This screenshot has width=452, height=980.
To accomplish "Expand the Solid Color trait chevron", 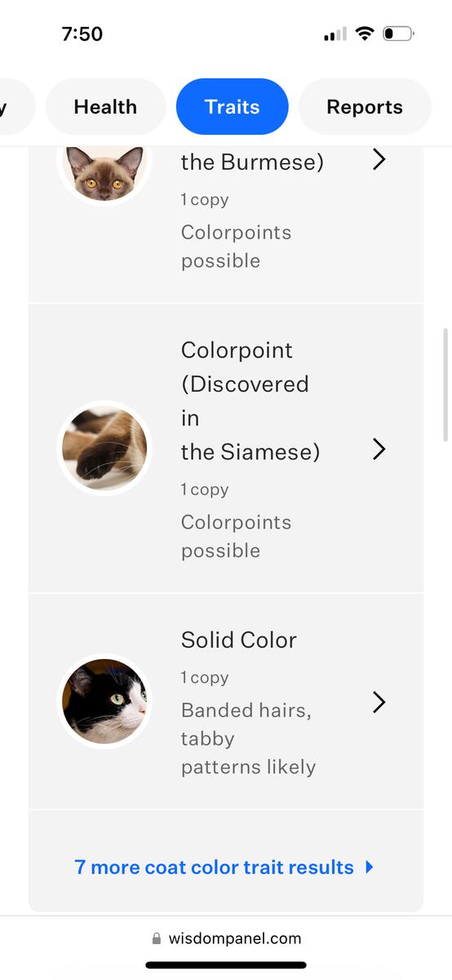I will click(379, 702).
